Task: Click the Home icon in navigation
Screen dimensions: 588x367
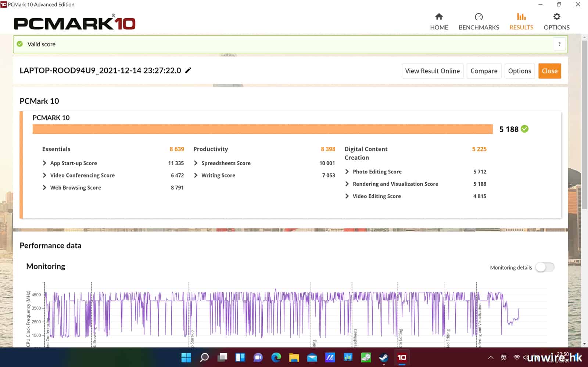Action: click(x=439, y=17)
